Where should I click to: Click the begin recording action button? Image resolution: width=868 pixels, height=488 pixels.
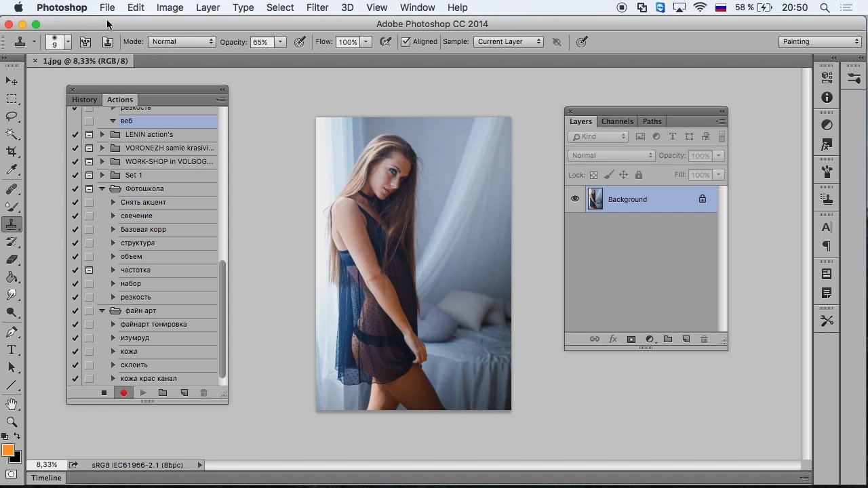(123, 392)
